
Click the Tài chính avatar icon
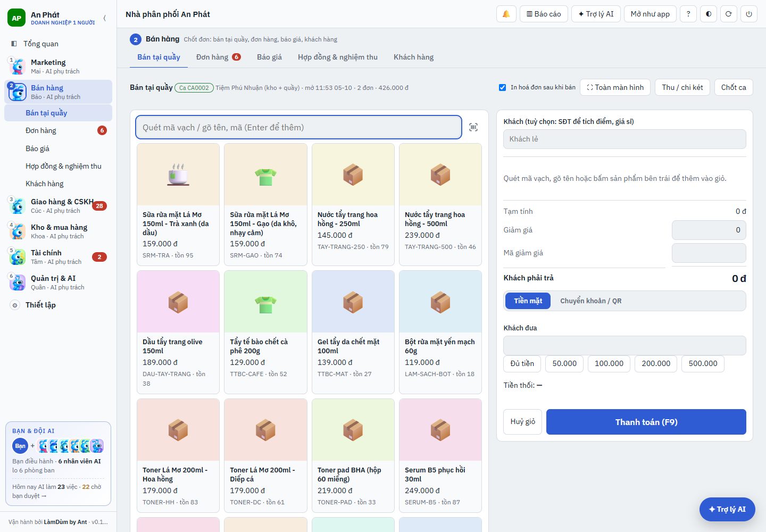click(18, 257)
